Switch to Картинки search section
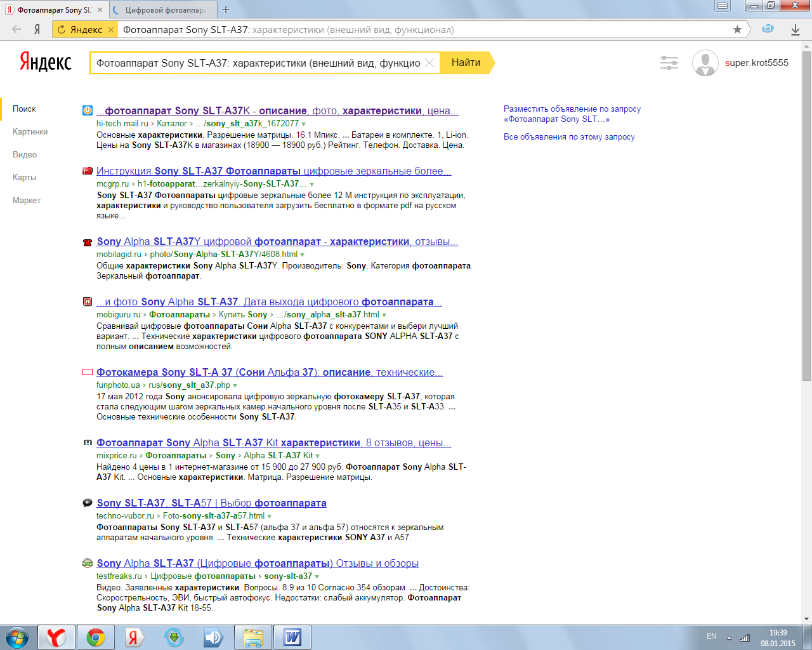Image resolution: width=812 pixels, height=650 pixels. click(x=30, y=132)
